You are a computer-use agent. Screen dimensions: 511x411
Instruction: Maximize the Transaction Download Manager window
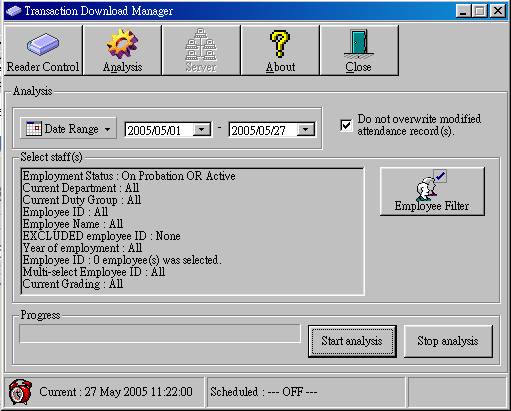[x=480, y=11]
